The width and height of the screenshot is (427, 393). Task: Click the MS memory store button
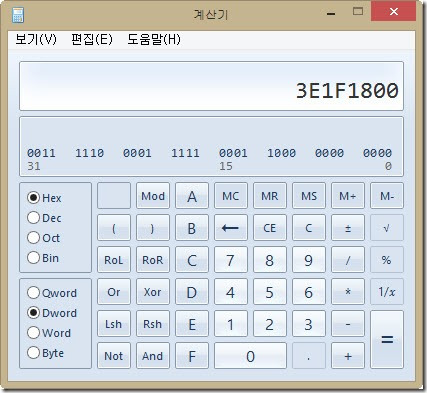[x=309, y=196]
